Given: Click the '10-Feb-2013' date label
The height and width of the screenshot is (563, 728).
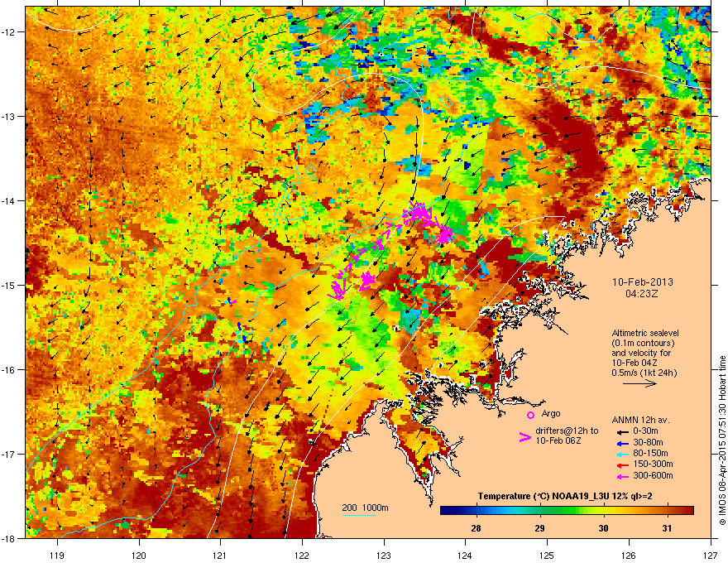Looking at the screenshot, I should tap(643, 282).
